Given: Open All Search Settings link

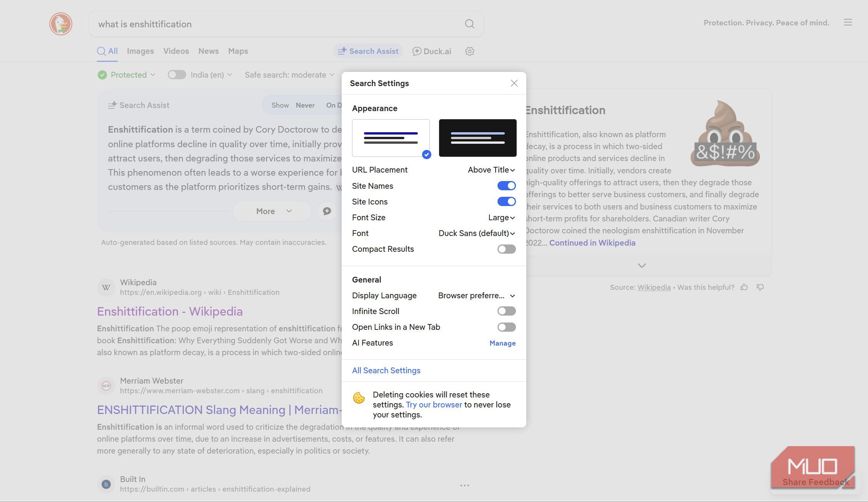Looking at the screenshot, I should coord(386,371).
